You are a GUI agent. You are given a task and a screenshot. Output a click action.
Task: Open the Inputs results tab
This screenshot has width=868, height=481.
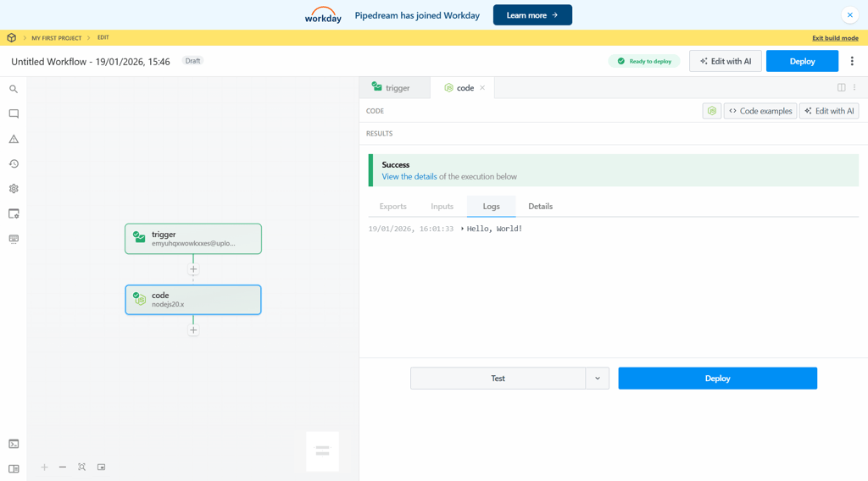[442, 207]
